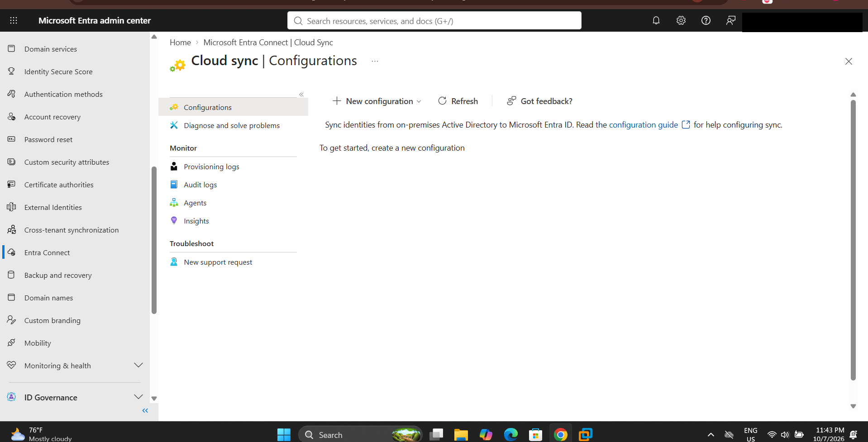Screen dimensions: 868x442
Task: Open the Windows Start menu
Action: coord(284,435)
